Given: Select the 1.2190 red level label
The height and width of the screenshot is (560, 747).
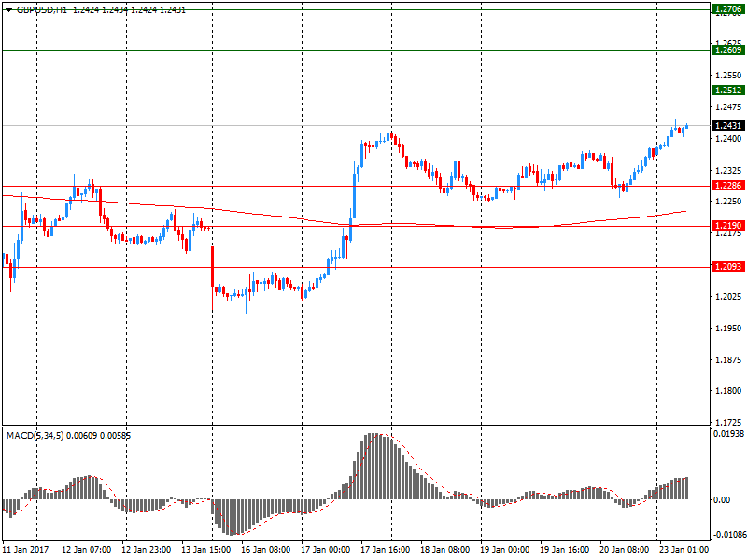Looking at the screenshot, I should [728, 225].
